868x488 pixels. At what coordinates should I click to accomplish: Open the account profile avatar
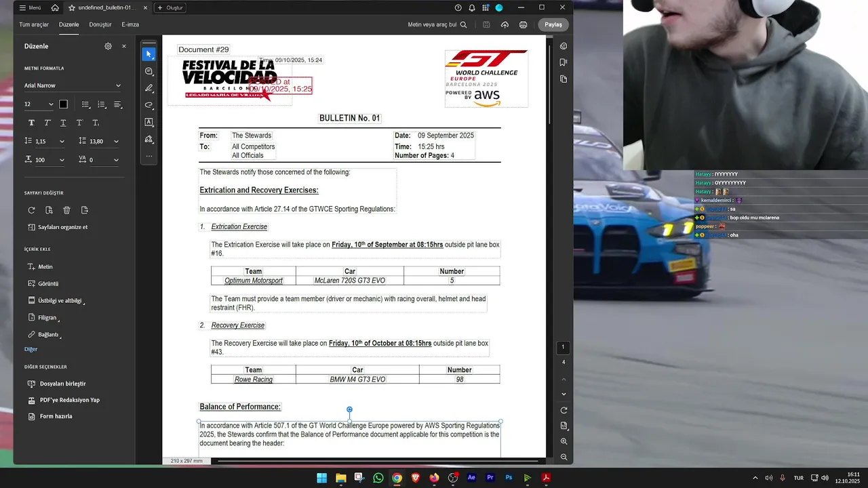click(499, 7)
